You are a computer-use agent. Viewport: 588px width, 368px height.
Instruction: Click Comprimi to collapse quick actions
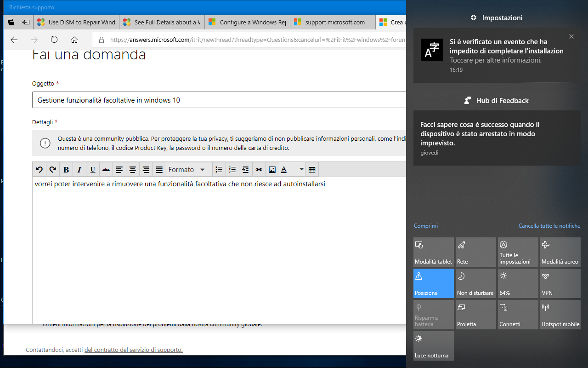pos(426,226)
